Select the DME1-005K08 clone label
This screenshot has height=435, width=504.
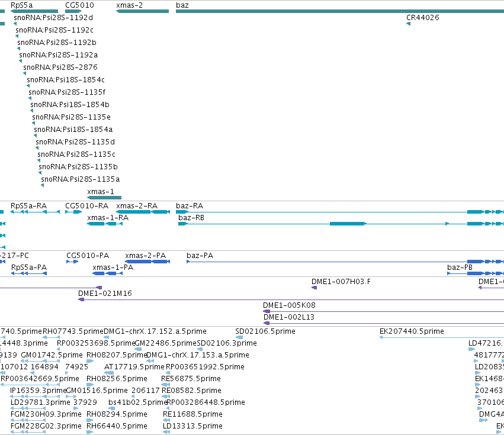point(289,305)
